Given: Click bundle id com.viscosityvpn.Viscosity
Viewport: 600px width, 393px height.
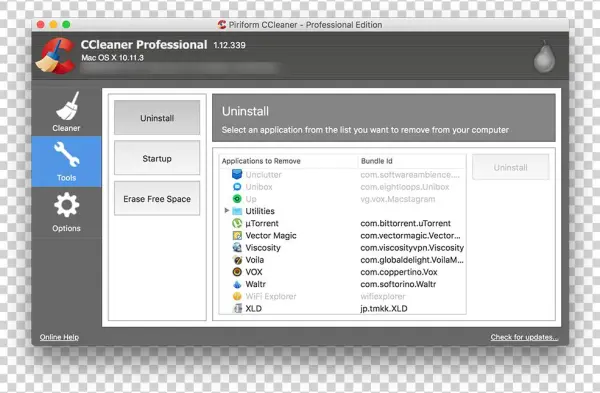Looking at the screenshot, I should pos(412,248).
